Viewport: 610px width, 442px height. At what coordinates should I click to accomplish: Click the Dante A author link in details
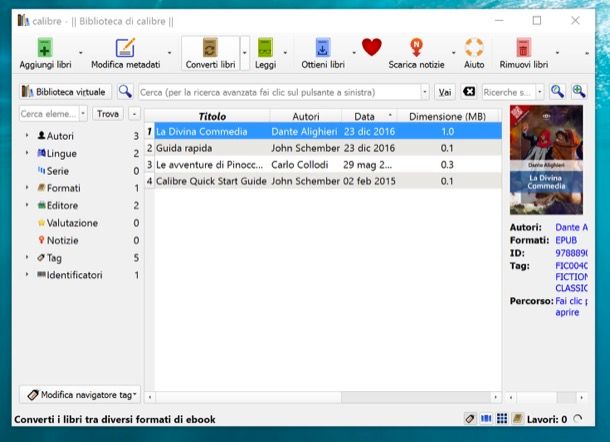[571, 227]
